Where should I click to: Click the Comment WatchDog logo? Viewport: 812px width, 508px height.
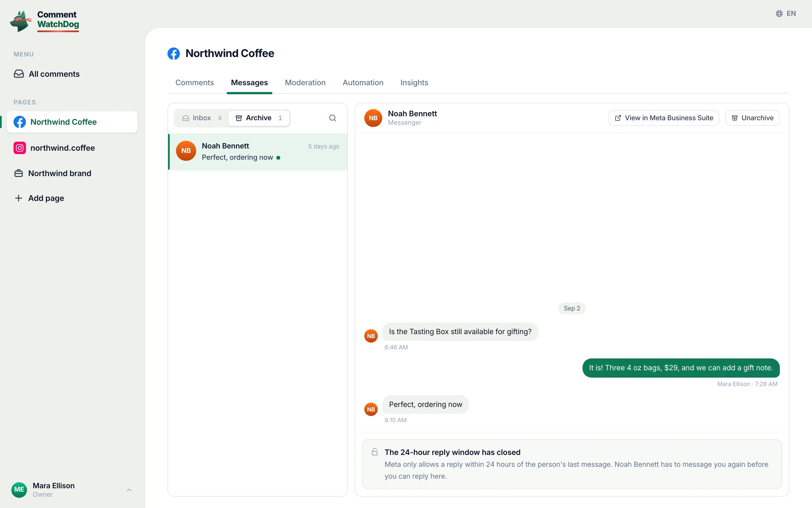pos(45,21)
